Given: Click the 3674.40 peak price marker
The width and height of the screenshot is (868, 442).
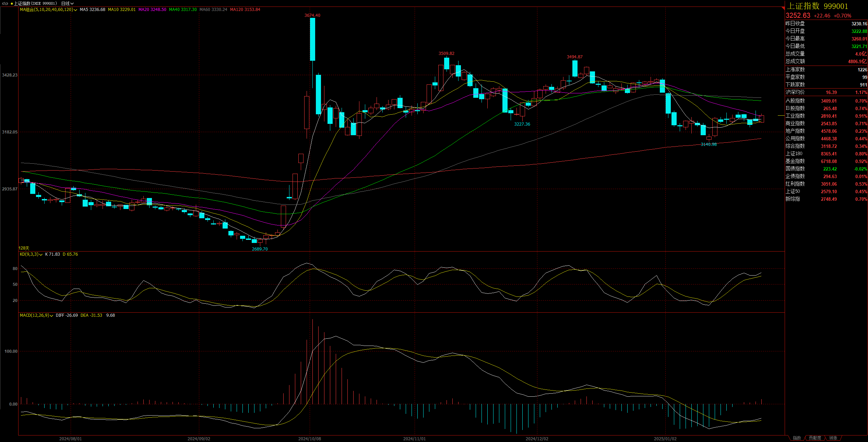Looking at the screenshot, I should (x=312, y=15).
